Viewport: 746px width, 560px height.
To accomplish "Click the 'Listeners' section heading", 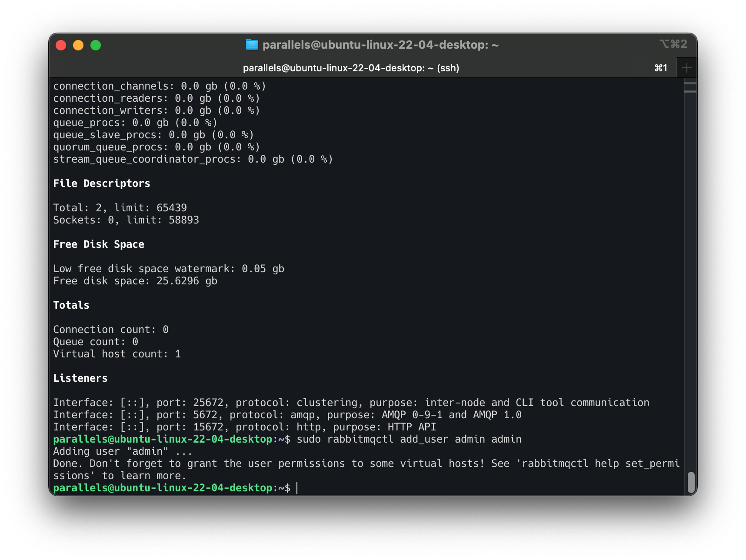I will click(x=80, y=378).
